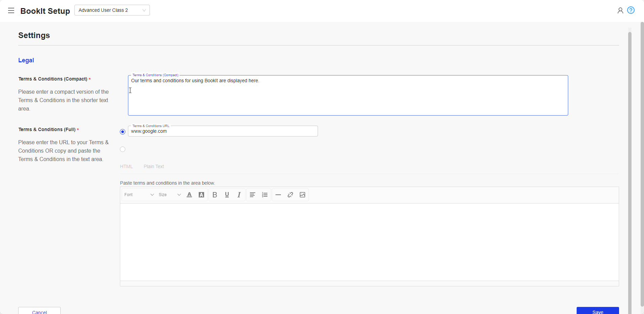Screen dimensions: 644x314
Task: Open the hamburger navigation menu
Action: 11,10
